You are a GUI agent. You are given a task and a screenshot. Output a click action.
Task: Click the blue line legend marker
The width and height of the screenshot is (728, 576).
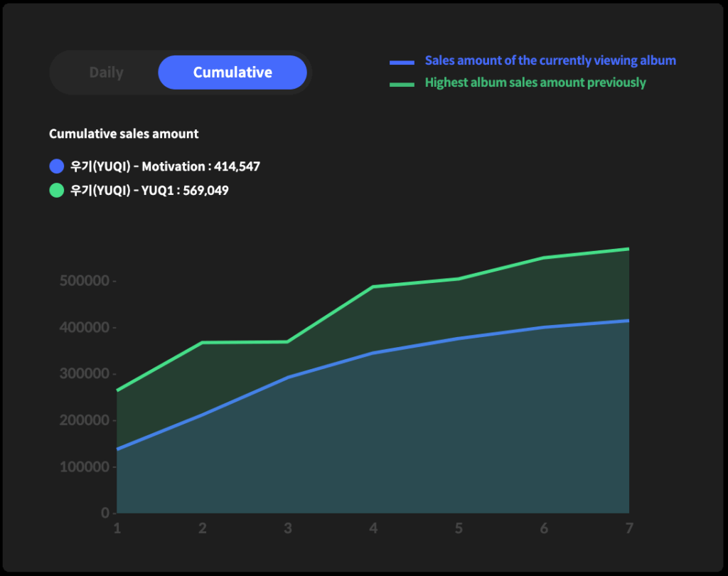tap(402, 63)
